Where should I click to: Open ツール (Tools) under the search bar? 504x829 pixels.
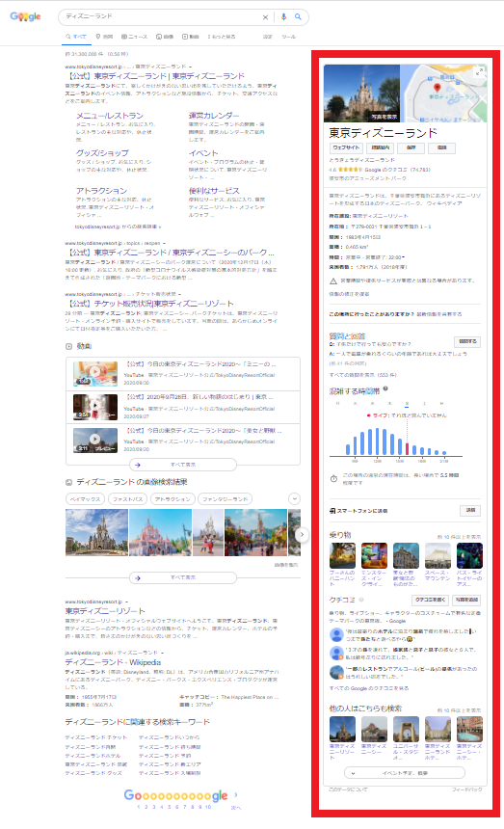[x=288, y=37]
